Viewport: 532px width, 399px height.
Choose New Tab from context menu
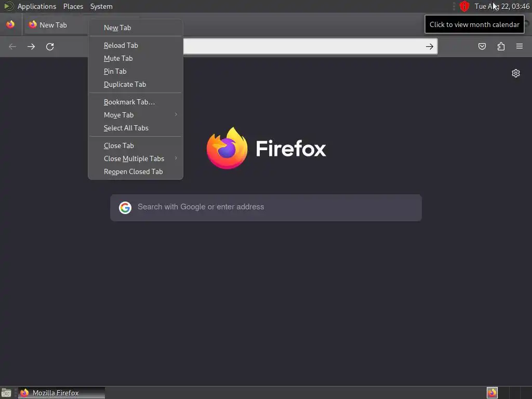pos(136,28)
